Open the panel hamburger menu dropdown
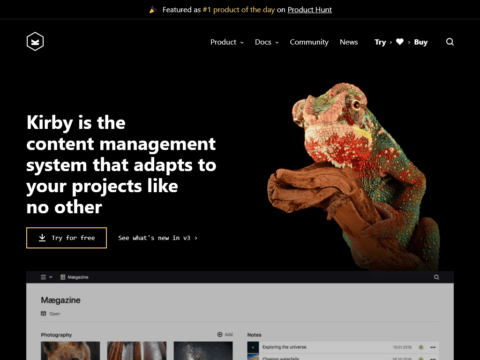This screenshot has width=480, height=360. (46, 277)
